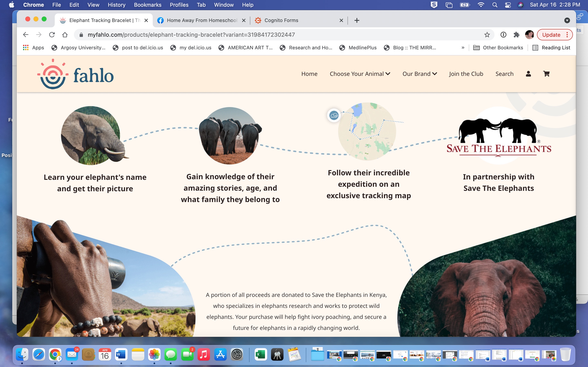Open the Bookmarks menu in menu bar
Screen dimensions: 588x367
(x=147, y=5)
